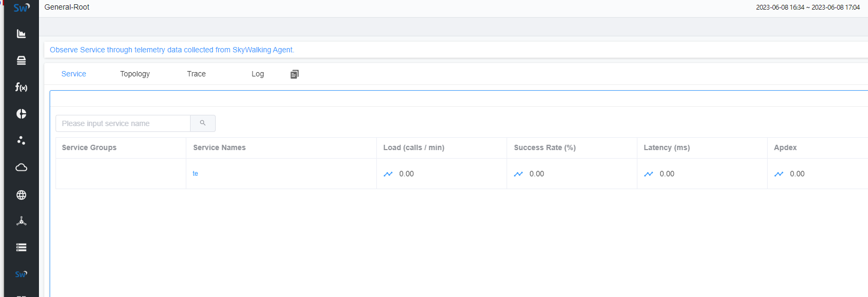This screenshot has width=868, height=297.
Task: Open the globe sidebar icon
Action: [21, 195]
